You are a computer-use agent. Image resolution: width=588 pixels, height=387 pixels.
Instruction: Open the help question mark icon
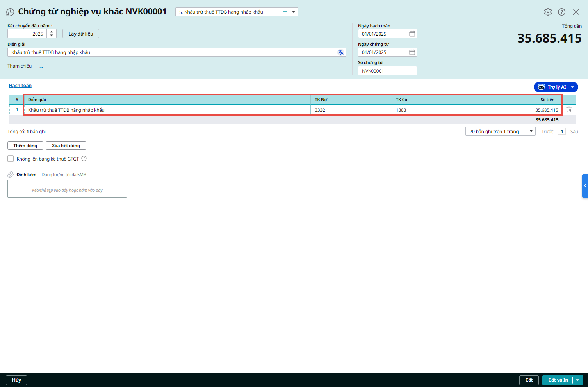click(561, 12)
